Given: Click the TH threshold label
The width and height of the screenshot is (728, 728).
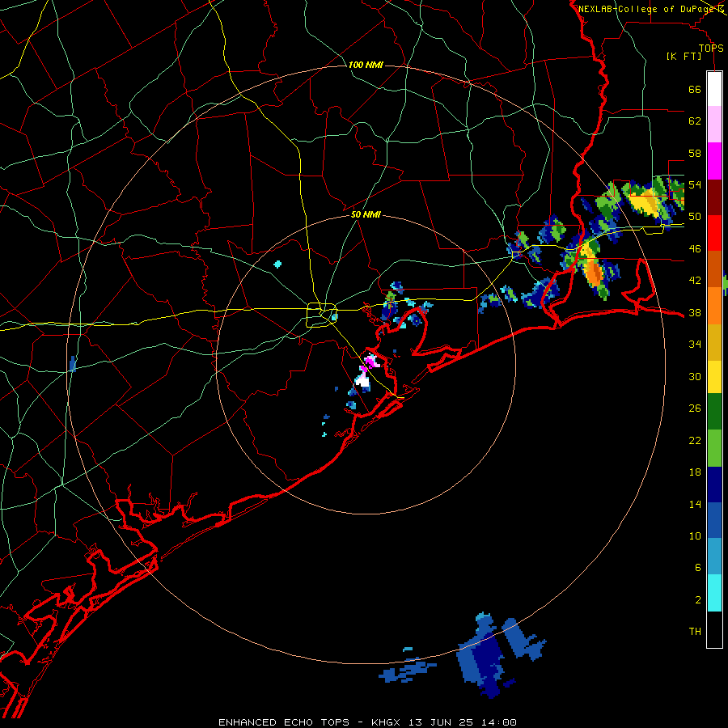Looking at the screenshot, I should 695,632.
